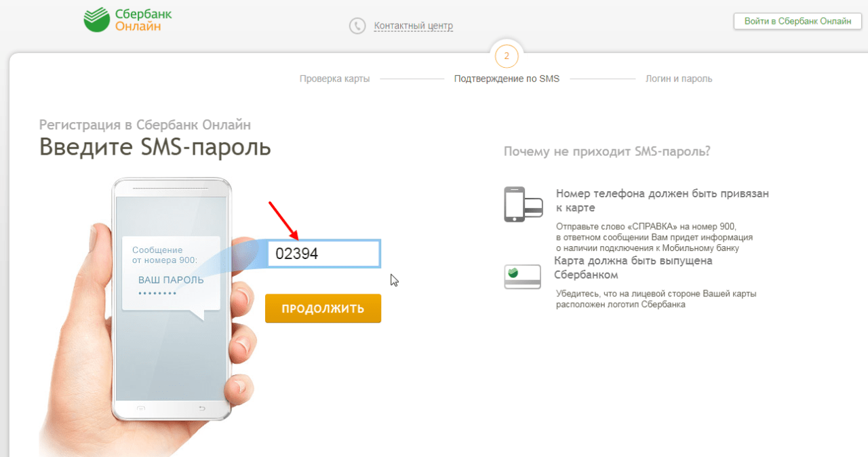
Task: Click the phone's menu hardware icon
Action: click(x=141, y=408)
